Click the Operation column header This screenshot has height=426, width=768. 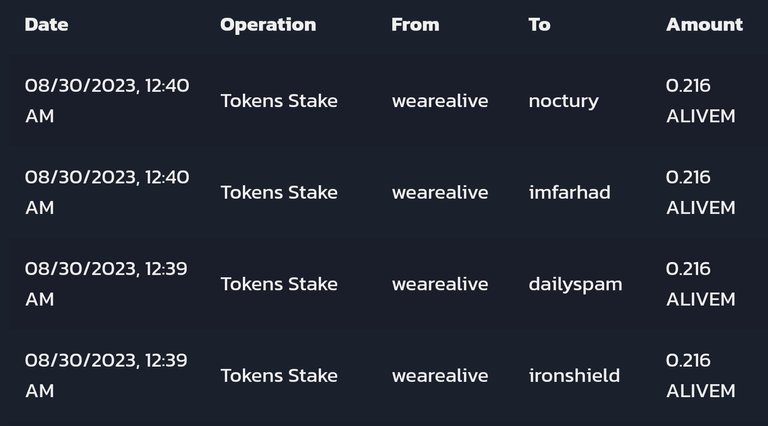tap(268, 25)
